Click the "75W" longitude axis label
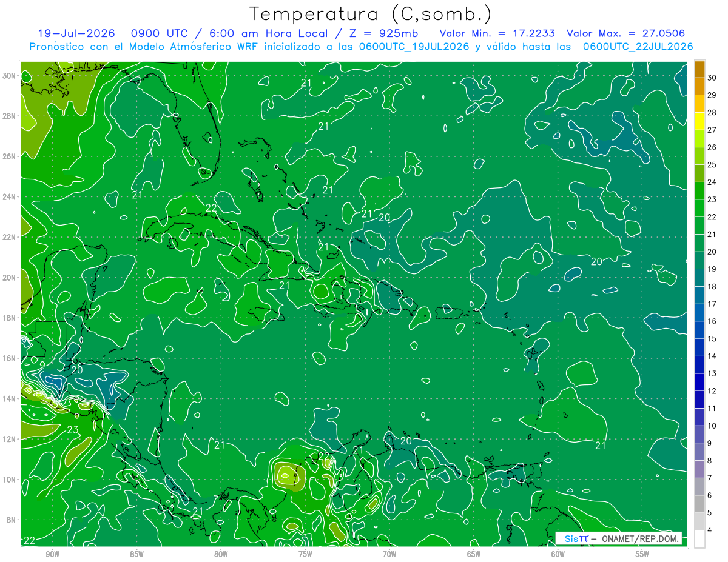This screenshot has width=728, height=562. tap(305, 554)
